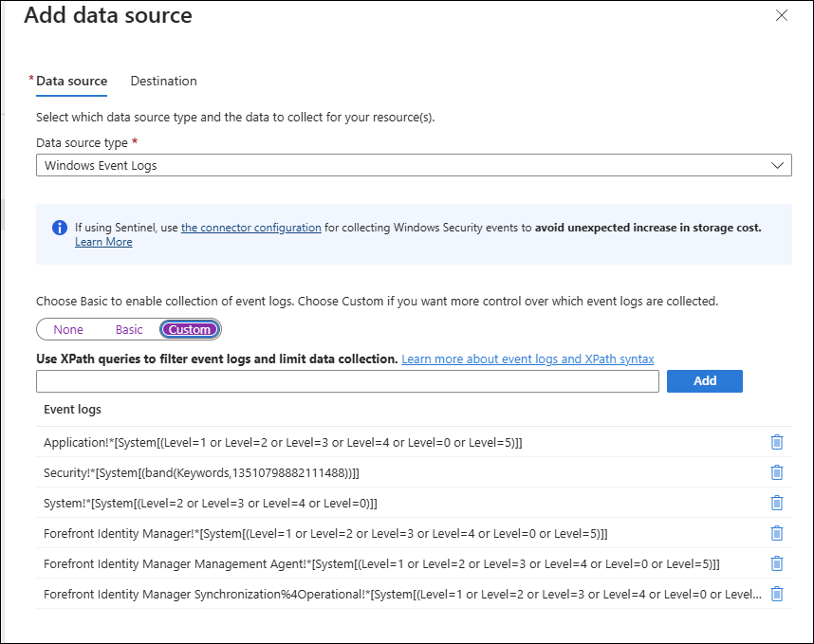Open the Learn More link
Image resolution: width=814 pixels, height=644 pixels.
tap(103, 242)
